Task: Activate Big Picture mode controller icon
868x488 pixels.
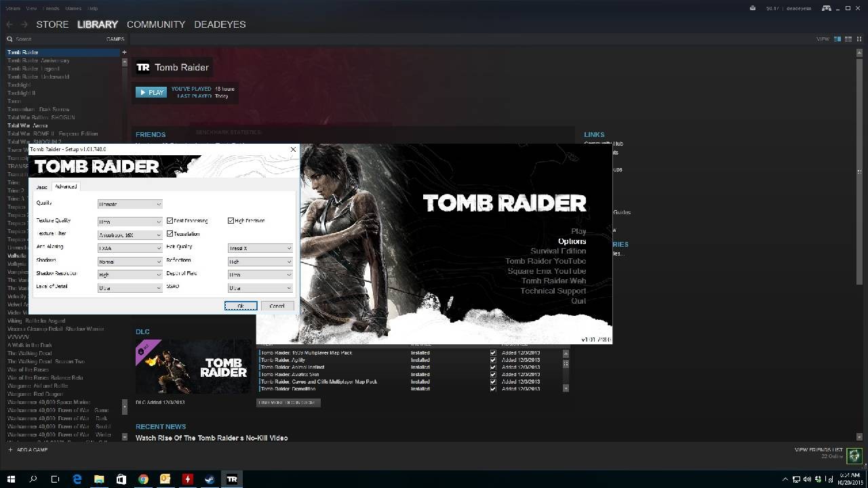Action: click(827, 8)
